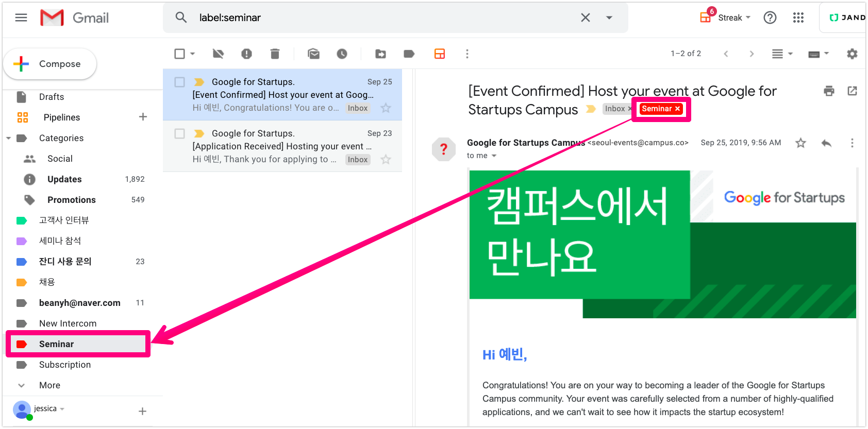The image size is (868, 429).
Task: Click the sender avatar question mark
Action: tap(444, 149)
